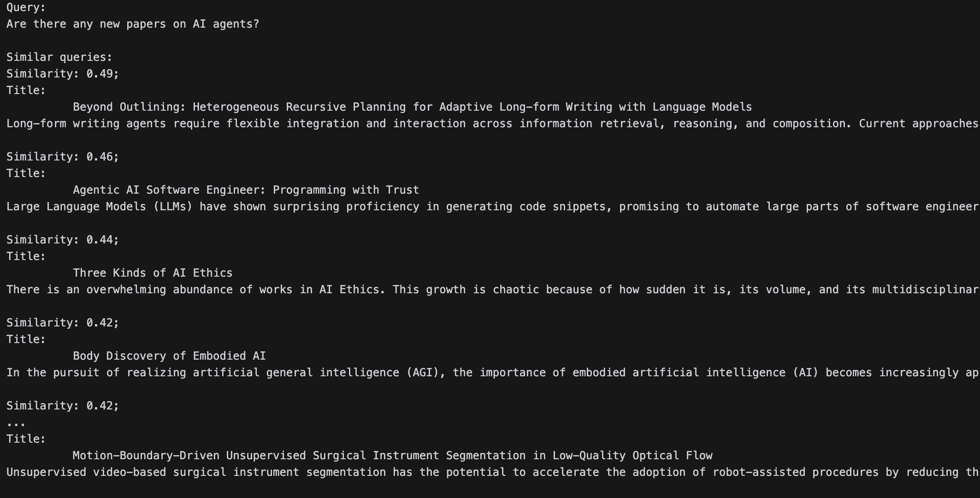Click the "Title:" label above "Motion-Boundary-Driven"
The height and width of the screenshot is (498, 980).
click(x=26, y=439)
